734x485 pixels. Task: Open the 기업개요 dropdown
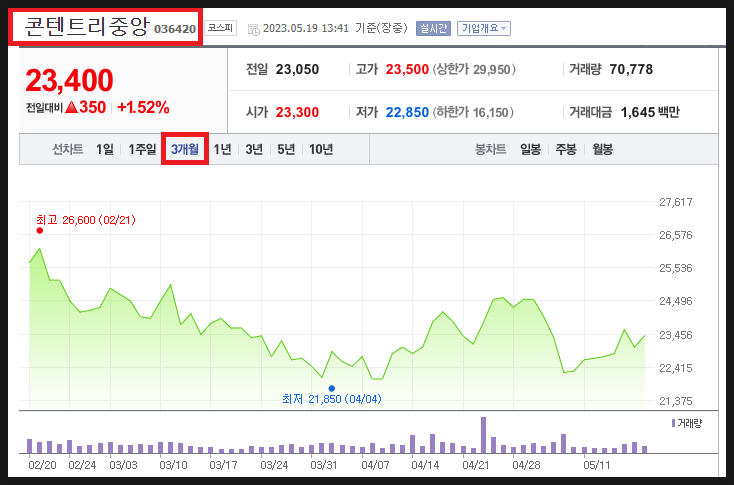[484, 28]
